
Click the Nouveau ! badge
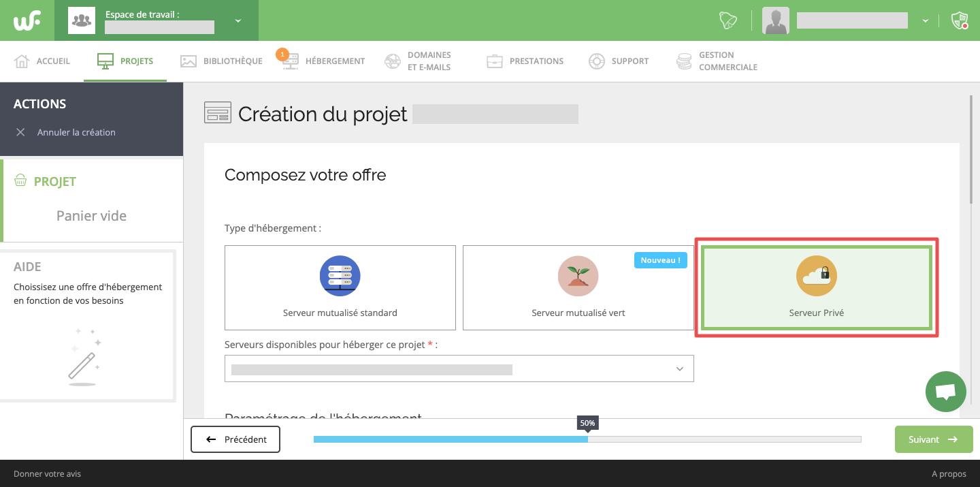click(661, 260)
